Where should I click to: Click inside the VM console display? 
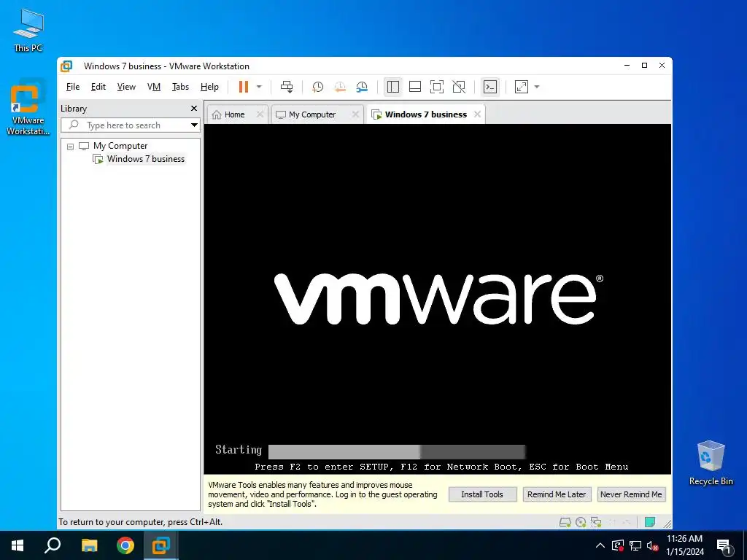point(438,298)
